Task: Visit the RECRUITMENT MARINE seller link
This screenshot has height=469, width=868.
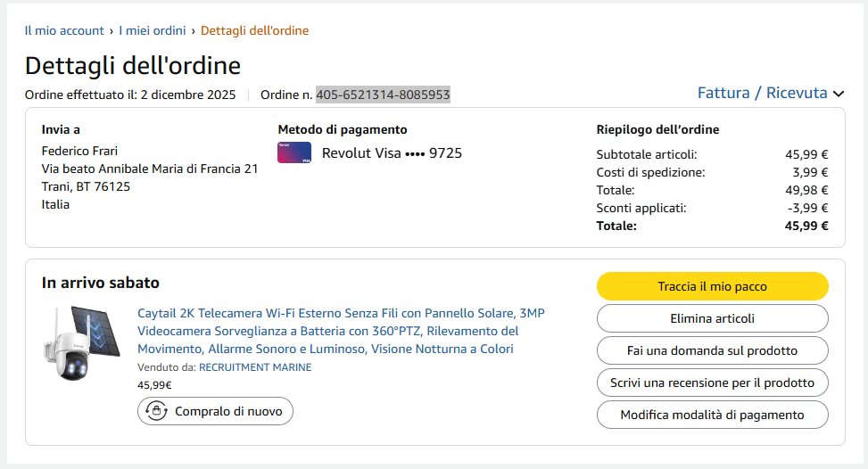Action: [x=254, y=367]
